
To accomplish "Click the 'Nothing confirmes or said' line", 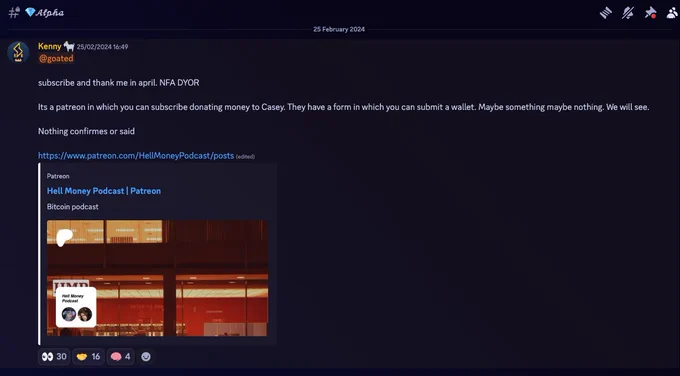I will 86,131.
